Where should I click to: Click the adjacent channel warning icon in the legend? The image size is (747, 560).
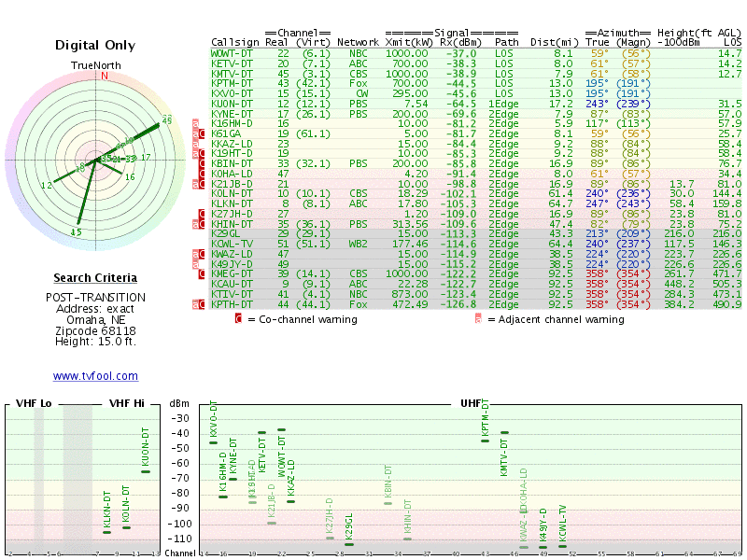[x=478, y=318]
